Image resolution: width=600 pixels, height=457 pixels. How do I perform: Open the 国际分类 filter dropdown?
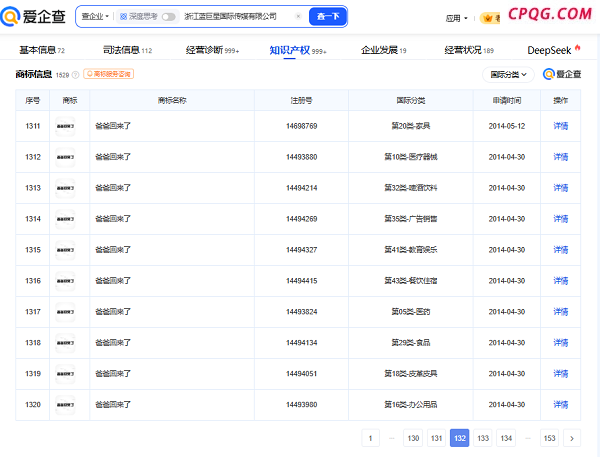coord(508,75)
